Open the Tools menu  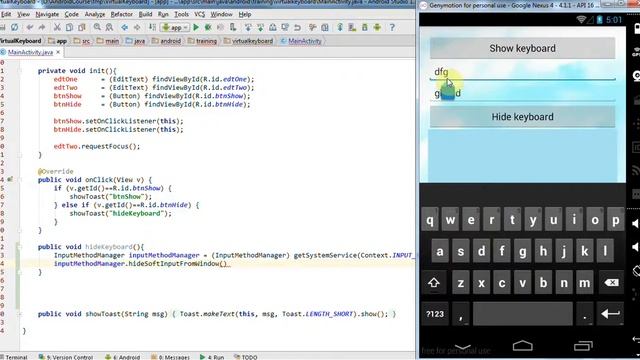181,14
